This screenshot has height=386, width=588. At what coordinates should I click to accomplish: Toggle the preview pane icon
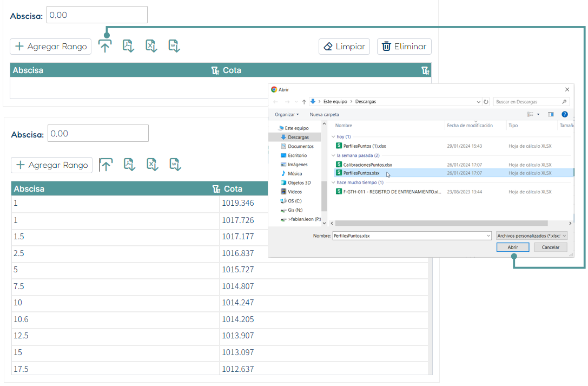(x=551, y=114)
